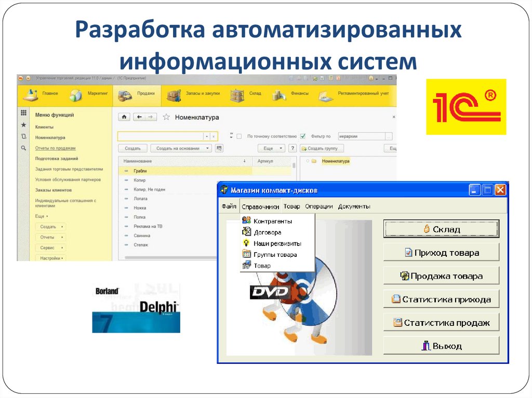Click the vertical scrollbar of Наименование list
The width and height of the screenshot is (532, 398).
294,166
